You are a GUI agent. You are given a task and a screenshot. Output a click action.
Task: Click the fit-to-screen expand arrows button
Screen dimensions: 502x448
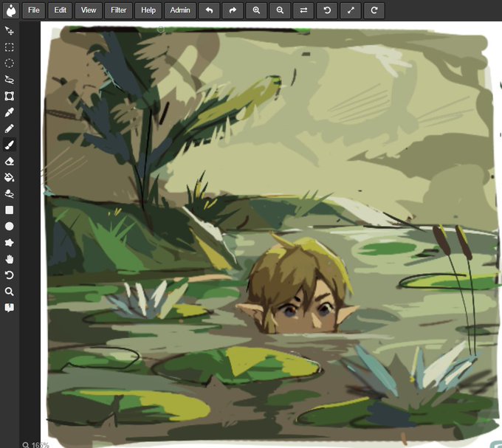pyautogui.click(x=351, y=10)
